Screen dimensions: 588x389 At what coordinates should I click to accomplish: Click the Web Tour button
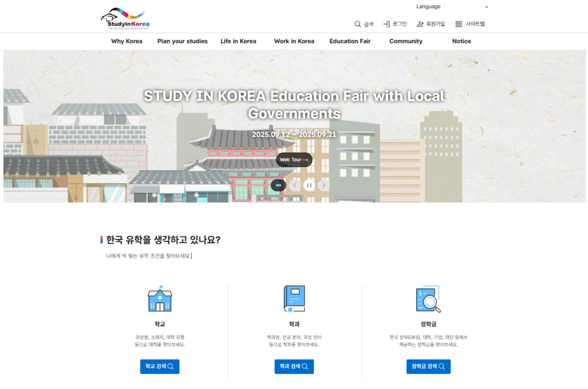point(294,160)
